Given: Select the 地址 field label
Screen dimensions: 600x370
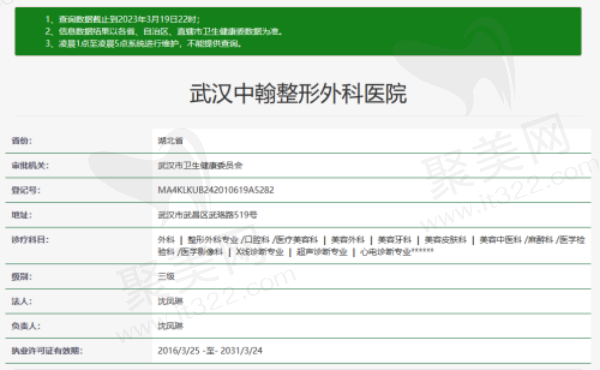Looking at the screenshot, I should (22, 215).
